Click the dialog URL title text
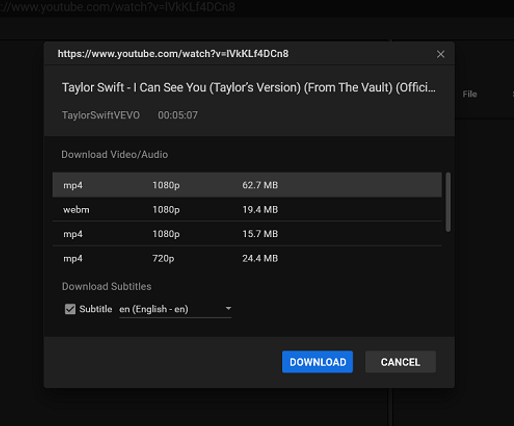 point(173,54)
